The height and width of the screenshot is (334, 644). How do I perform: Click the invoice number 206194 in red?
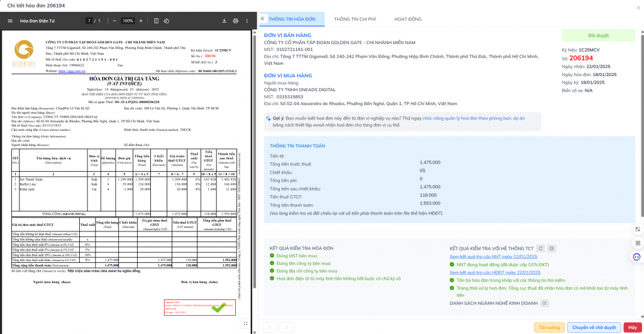click(x=581, y=58)
